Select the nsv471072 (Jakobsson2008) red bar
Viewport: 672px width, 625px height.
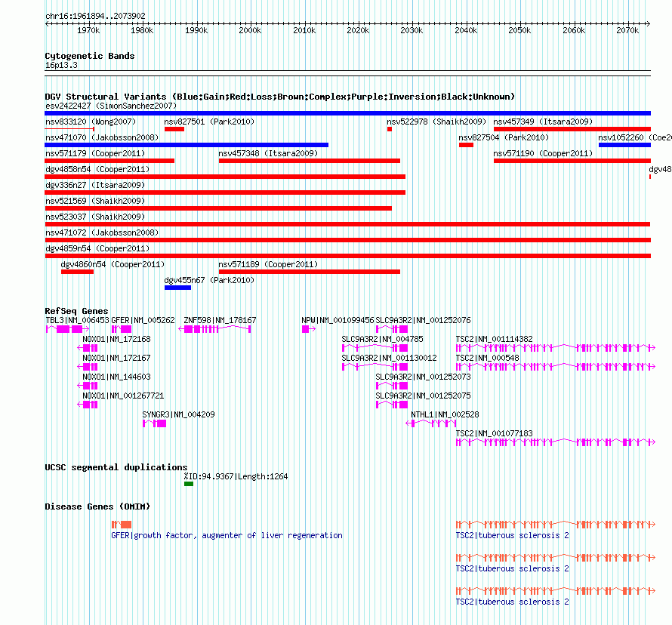pos(347,240)
